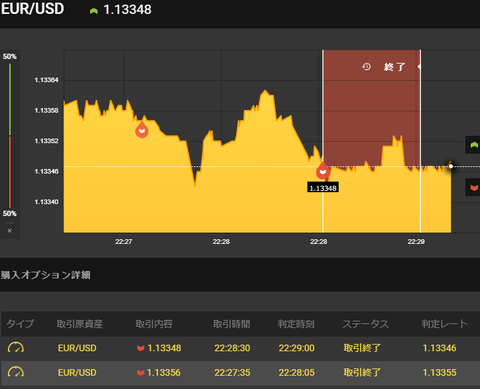Click the green High (up) arrow button
The image size is (480, 389).
[473, 145]
